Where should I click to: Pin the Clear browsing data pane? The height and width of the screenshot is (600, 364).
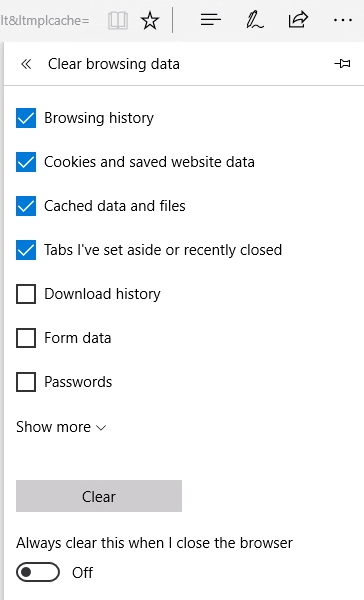(342, 64)
